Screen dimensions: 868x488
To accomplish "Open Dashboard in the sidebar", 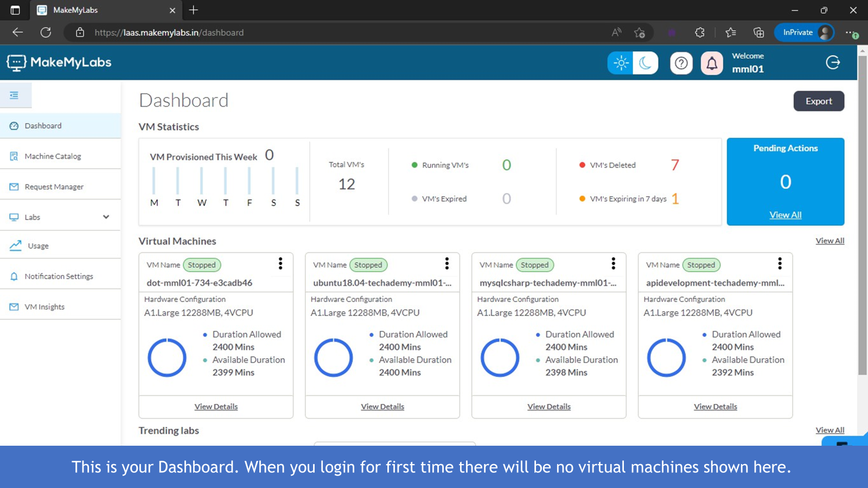I will click(x=60, y=126).
